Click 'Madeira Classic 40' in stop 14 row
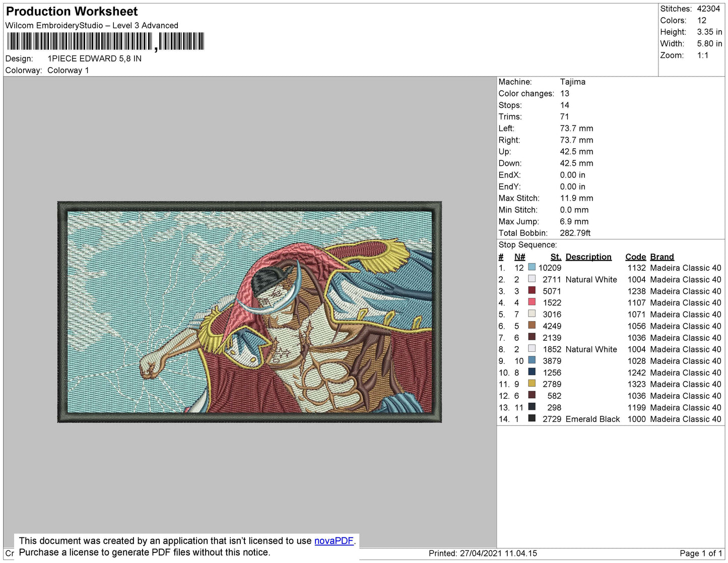728x563 pixels. click(x=686, y=419)
